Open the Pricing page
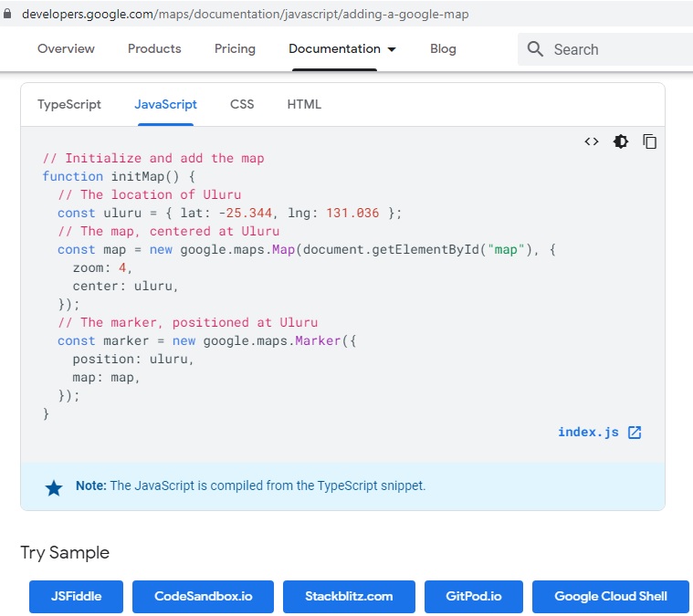 tap(235, 49)
